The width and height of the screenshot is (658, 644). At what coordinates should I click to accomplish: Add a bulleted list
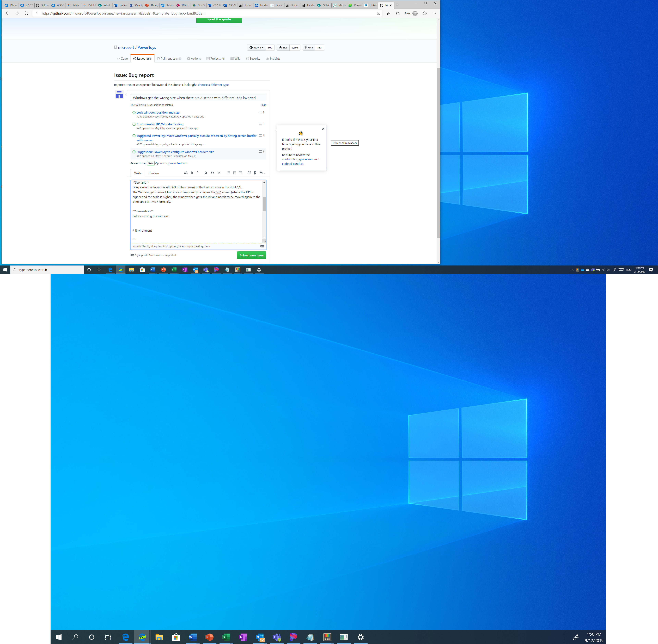[x=228, y=173]
